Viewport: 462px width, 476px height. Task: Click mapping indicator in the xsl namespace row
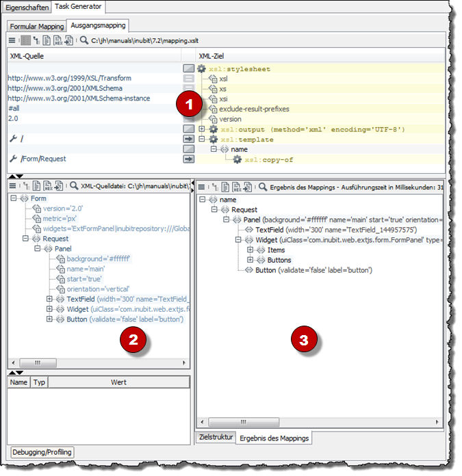coord(189,79)
